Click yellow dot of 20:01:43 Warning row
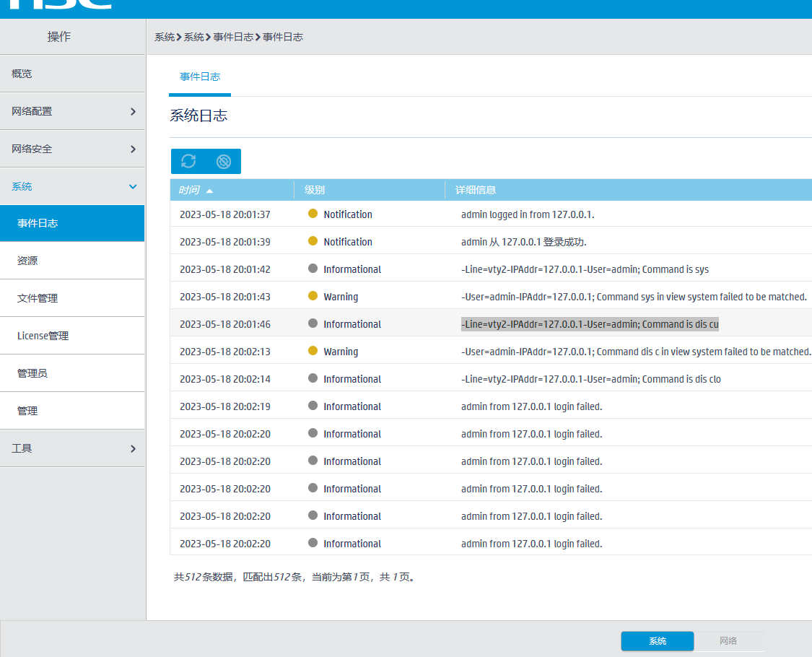Image resolution: width=812 pixels, height=657 pixels. tap(313, 296)
